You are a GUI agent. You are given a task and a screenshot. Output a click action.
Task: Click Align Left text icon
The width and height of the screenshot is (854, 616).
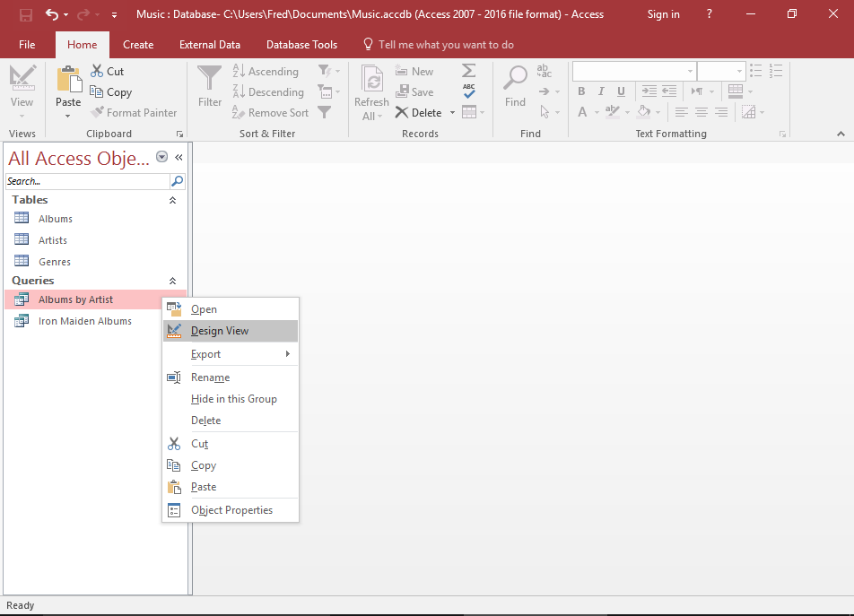[x=682, y=112]
